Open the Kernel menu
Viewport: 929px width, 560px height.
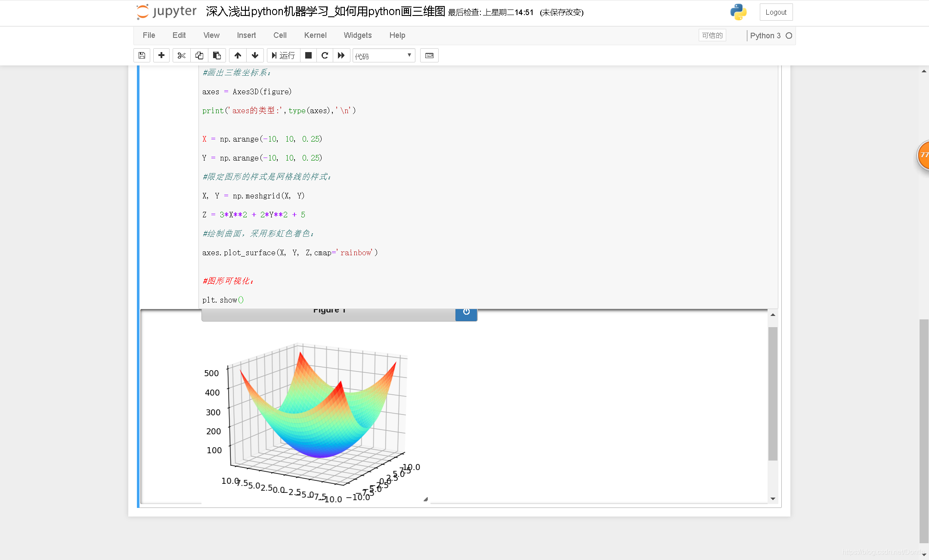315,35
